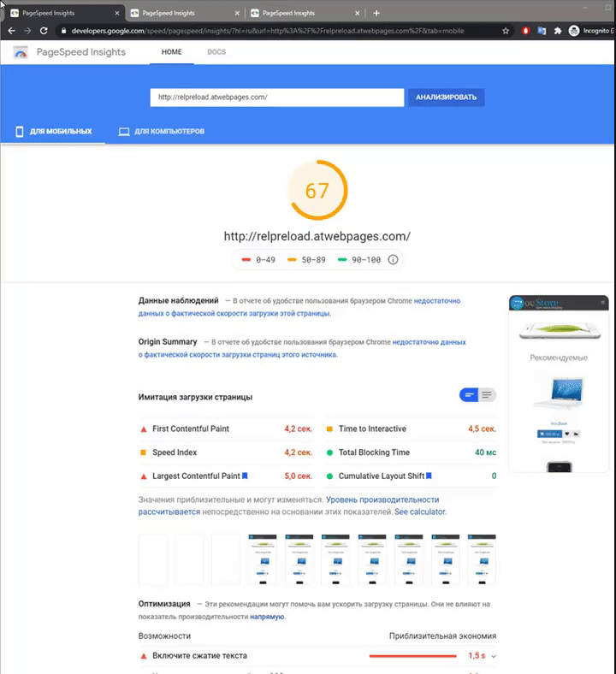Click the АНАЛИЗИРОВАТЬ button
The image size is (616, 674).
click(446, 98)
